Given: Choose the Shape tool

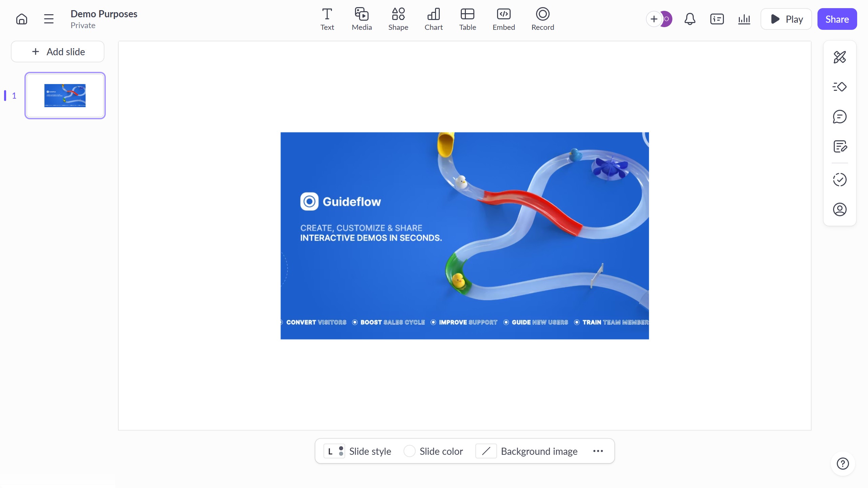Looking at the screenshot, I should [398, 19].
